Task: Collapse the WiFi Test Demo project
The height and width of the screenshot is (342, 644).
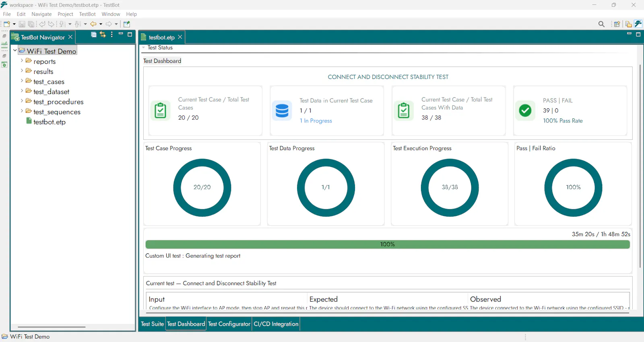Action: coord(15,51)
